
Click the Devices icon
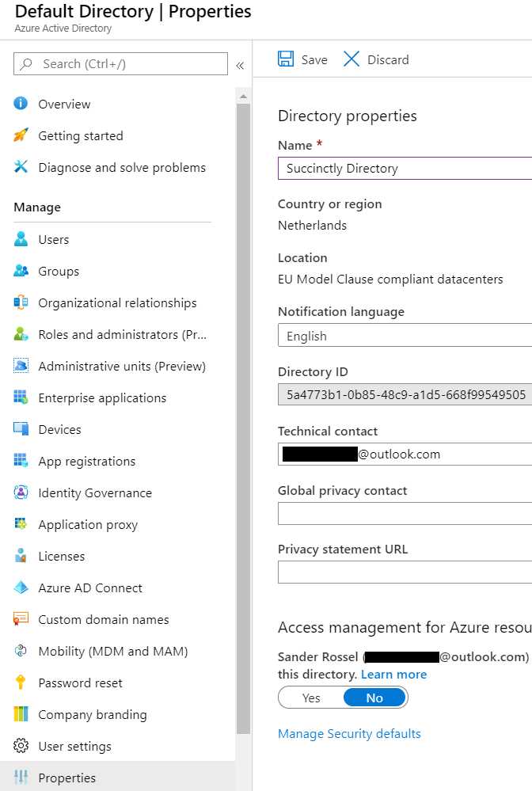click(22, 429)
